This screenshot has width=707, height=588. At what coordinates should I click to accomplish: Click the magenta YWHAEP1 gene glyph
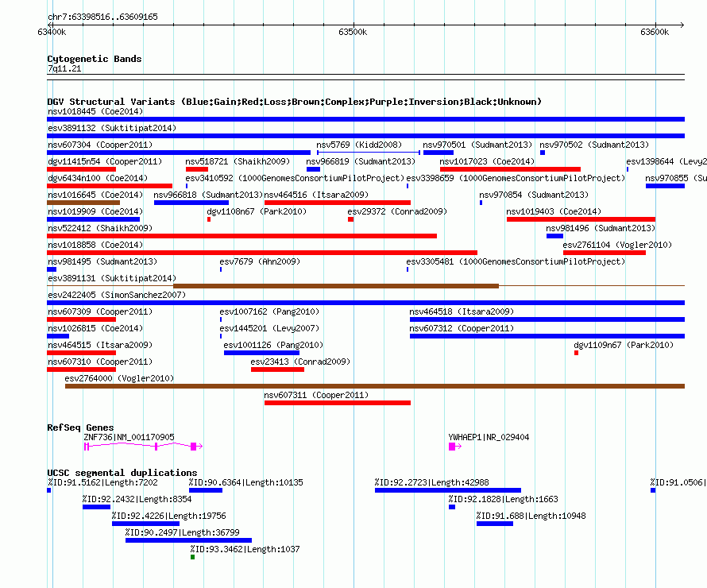click(x=454, y=447)
